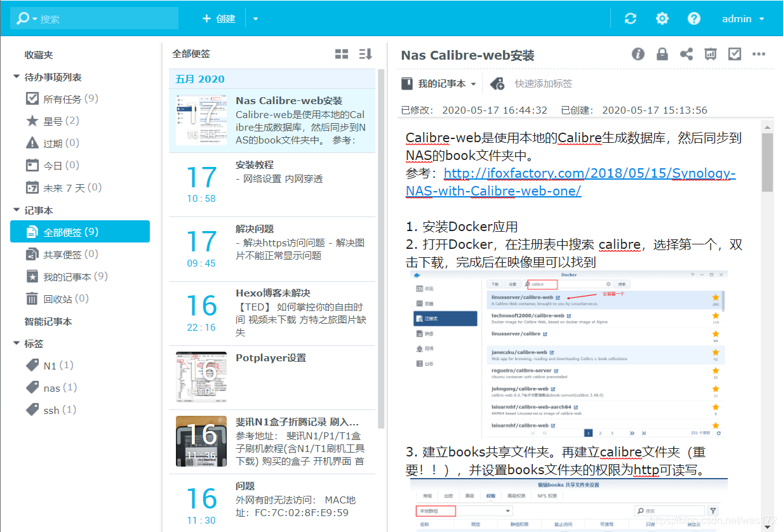Click the 创建 button
Viewport: 783px width, 532px height.
tap(219, 19)
